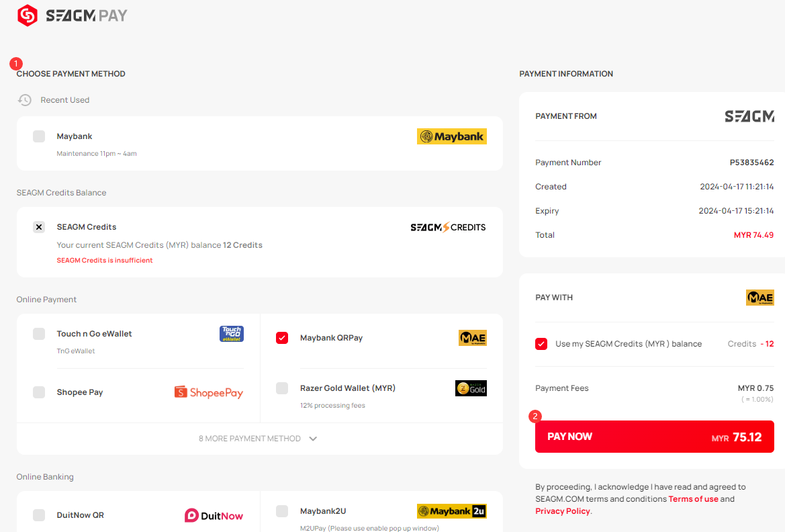This screenshot has height=532, width=785.
Task: Click the MAE logo beside Maybank QRPay
Action: click(473, 338)
